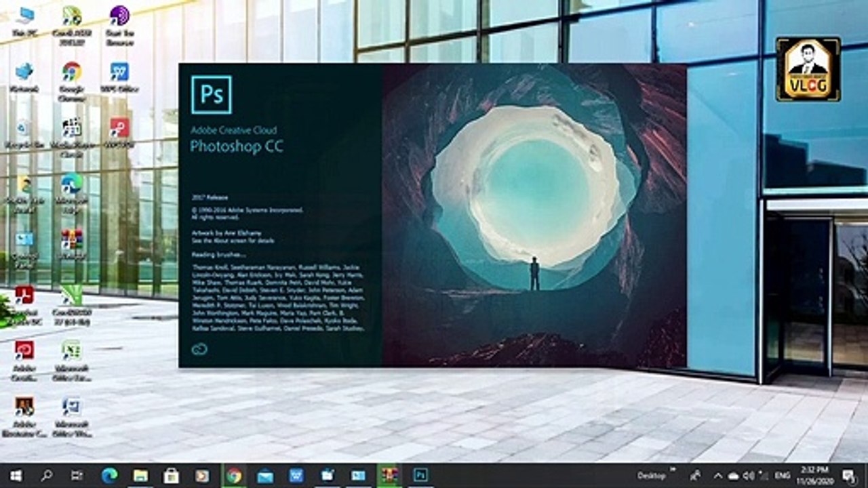Open the blue W icon on the taskbar
Viewport: 868px width, 488px height.
point(296,475)
